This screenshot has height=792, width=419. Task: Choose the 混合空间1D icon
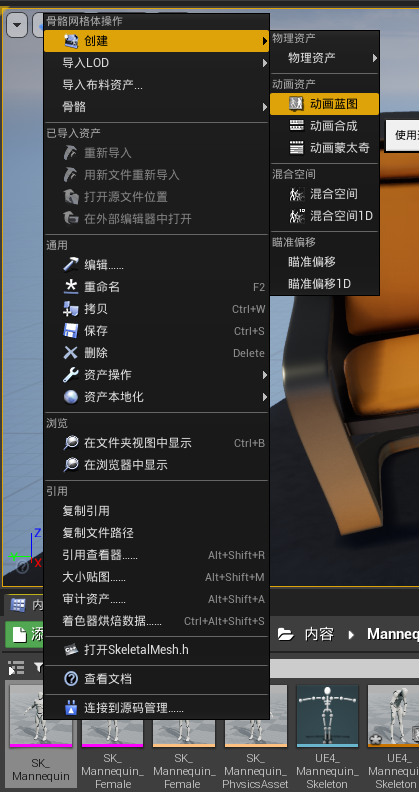tap(297, 216)
